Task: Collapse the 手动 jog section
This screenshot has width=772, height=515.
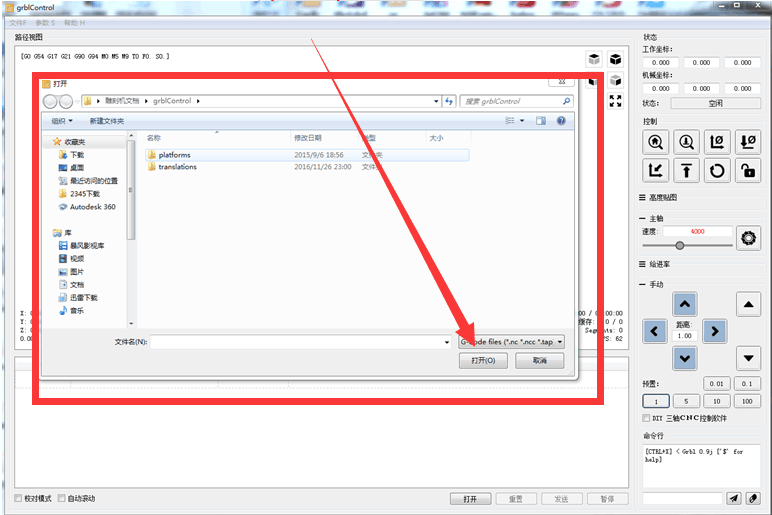Action: click(x=644, y=285)
